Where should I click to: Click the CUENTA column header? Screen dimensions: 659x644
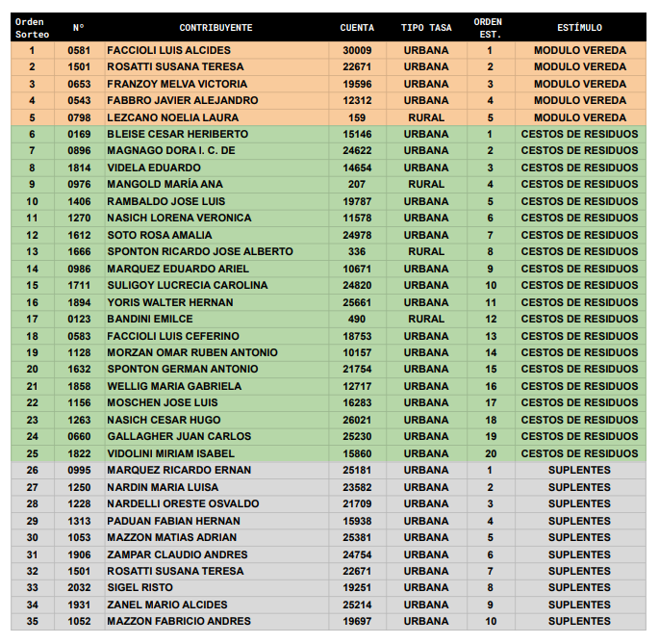(357, 28)
